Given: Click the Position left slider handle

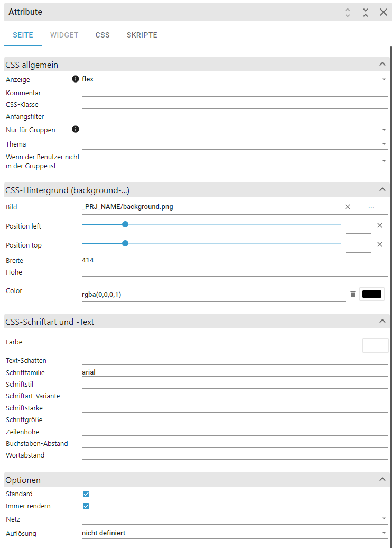Looking at the screenshot, I should coord(125,224).
